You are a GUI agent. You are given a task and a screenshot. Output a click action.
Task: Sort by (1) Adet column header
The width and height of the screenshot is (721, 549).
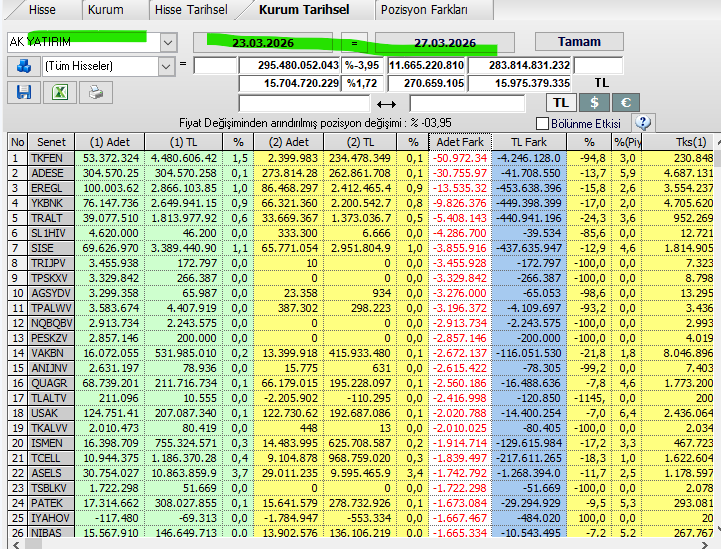(109, 142)
